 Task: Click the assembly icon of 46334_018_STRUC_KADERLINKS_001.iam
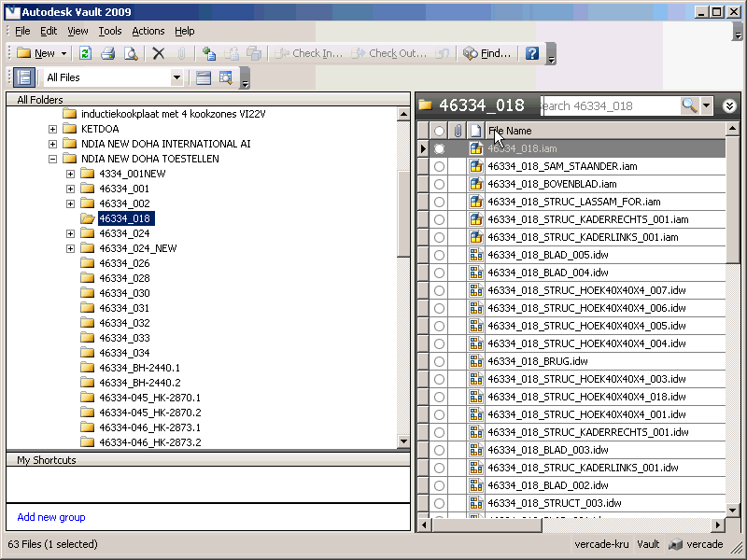point(475,237)
